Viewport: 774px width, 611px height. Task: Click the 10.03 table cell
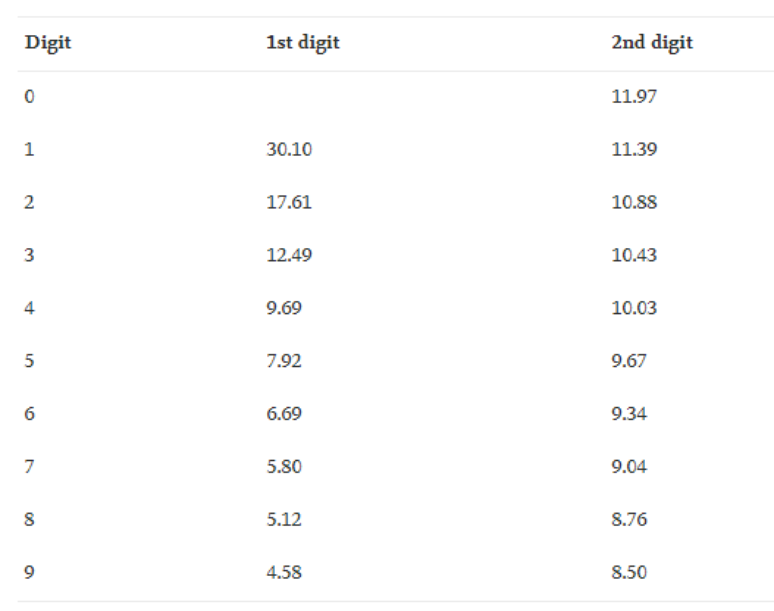click(x=634, y=308)
